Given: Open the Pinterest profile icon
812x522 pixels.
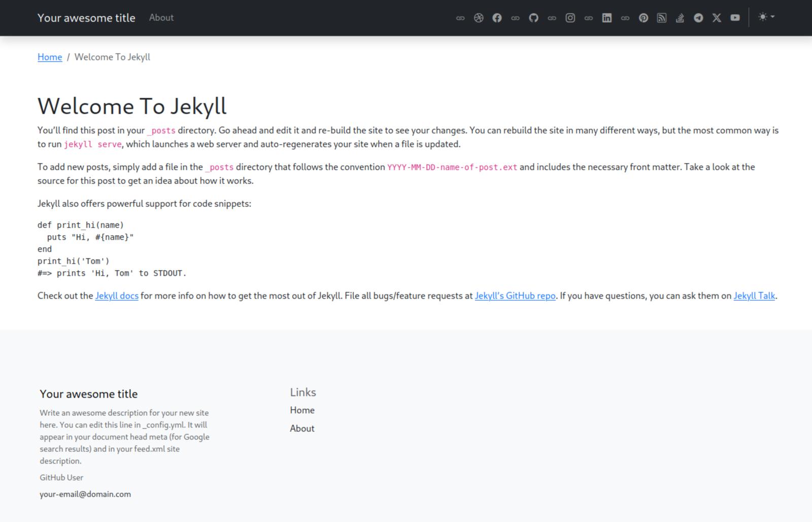Looking at the screenshot, I should click(x=643, y=17).
